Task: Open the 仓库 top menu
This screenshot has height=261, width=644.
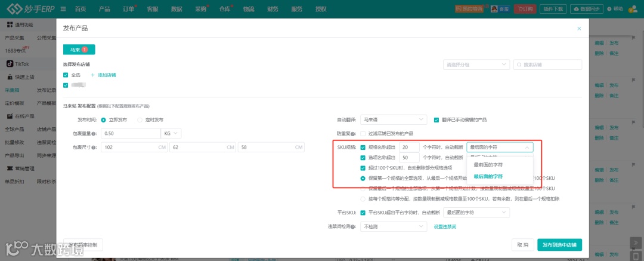Action: point(225,9)
